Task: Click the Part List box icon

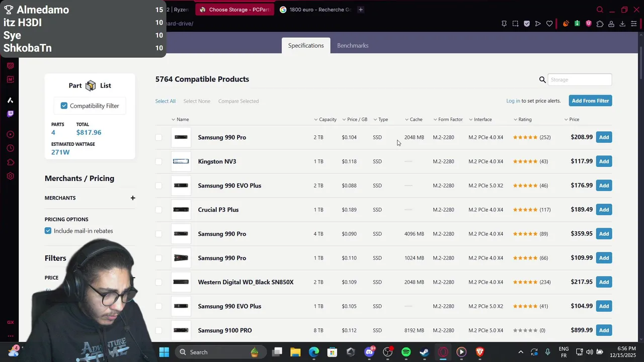Action: click(x=91, y=85)
